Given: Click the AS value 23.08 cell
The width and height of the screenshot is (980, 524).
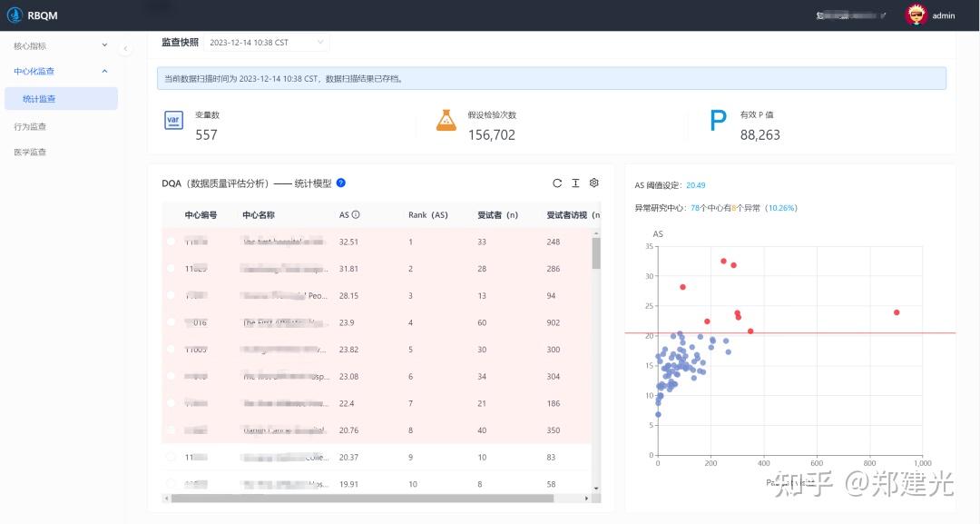Looking at the screenshot, I should 348,377.
